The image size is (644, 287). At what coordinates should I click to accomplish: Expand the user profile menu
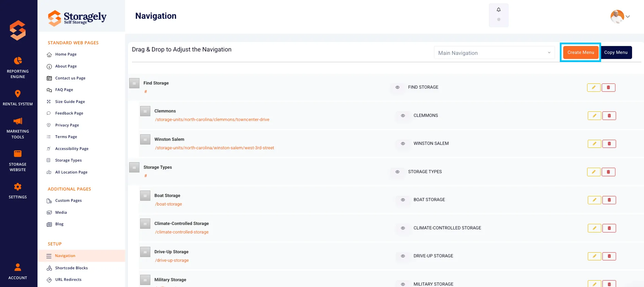pyautogui.click(x=628, y=16)
